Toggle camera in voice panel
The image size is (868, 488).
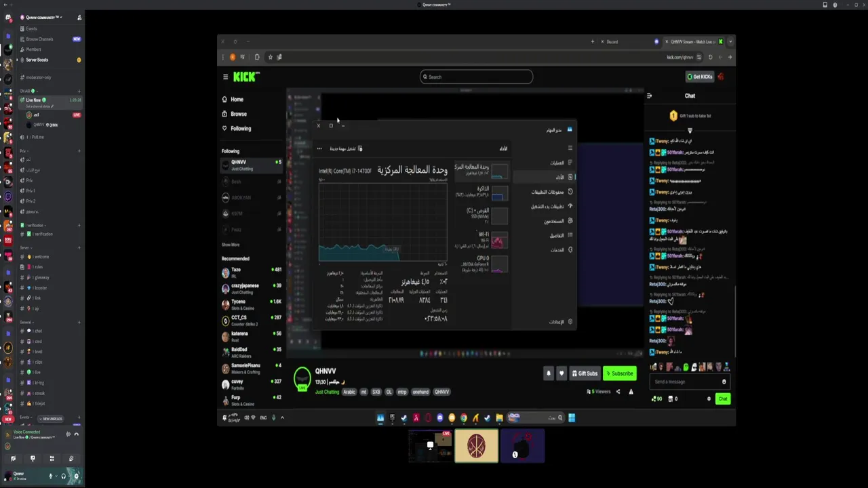(x=13, y=459)
